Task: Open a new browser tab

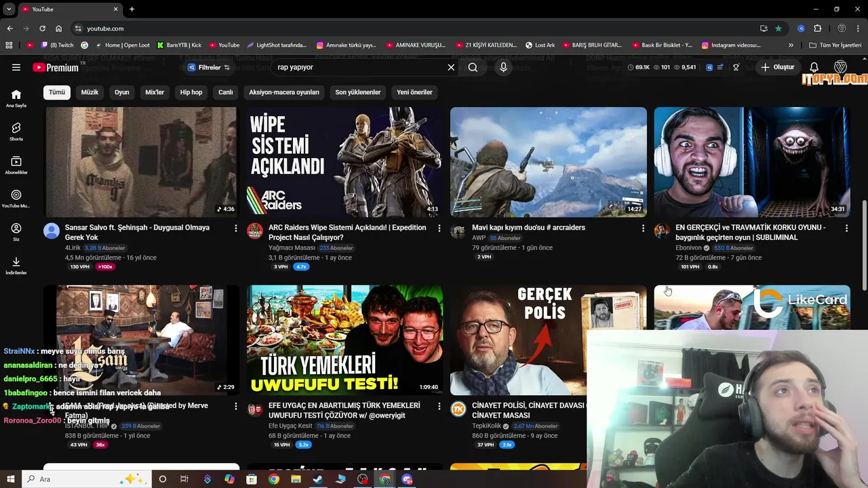Action: (x=132, y=9)
